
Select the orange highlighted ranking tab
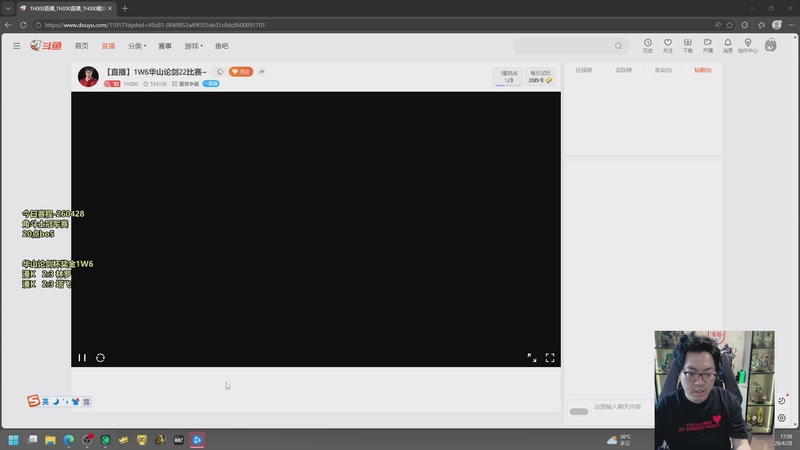(x=703, y=70)
